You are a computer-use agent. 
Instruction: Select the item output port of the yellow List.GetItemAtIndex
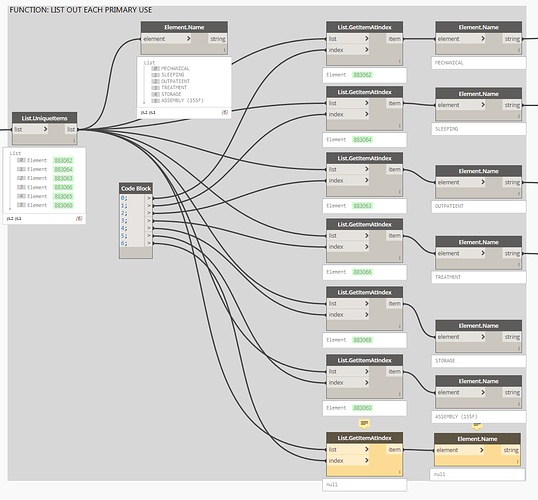coord(395,450)
